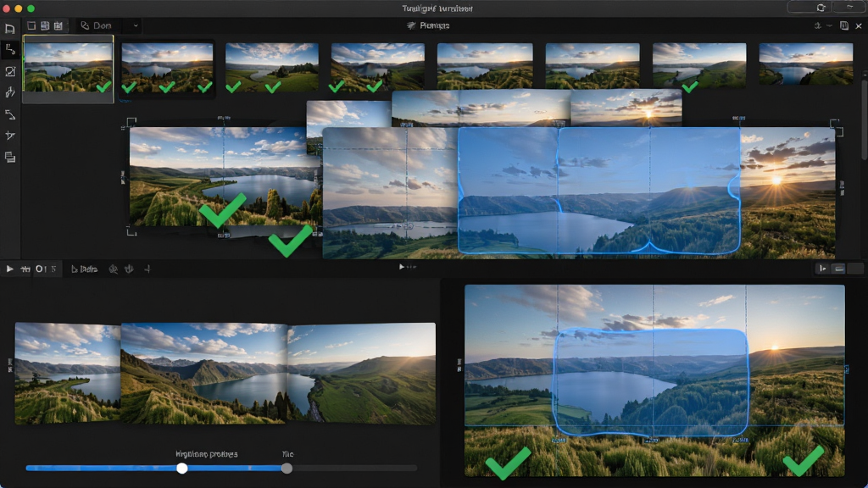Toggle the green checkmark on the seventh strip thumbnail
The height and width of the screenshot is (488, 868).
click(690, 86)
